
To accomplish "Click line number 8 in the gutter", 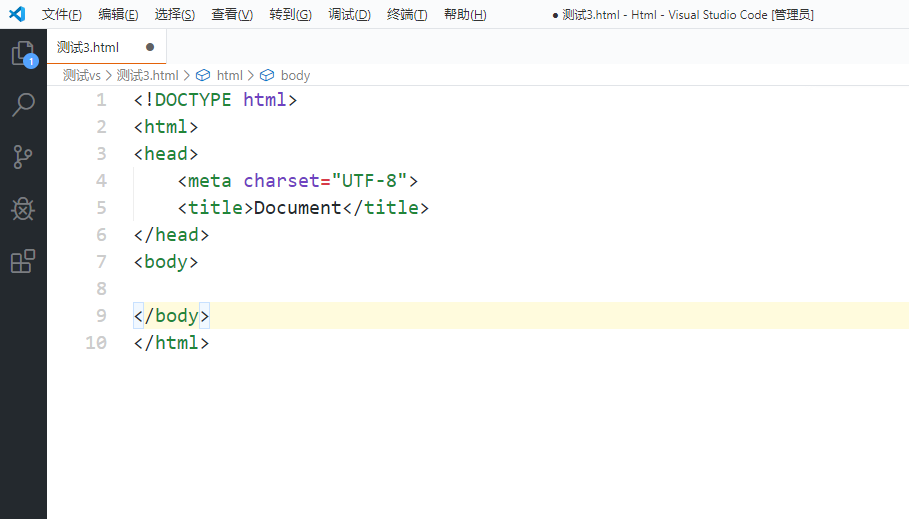I will point(101,289).
